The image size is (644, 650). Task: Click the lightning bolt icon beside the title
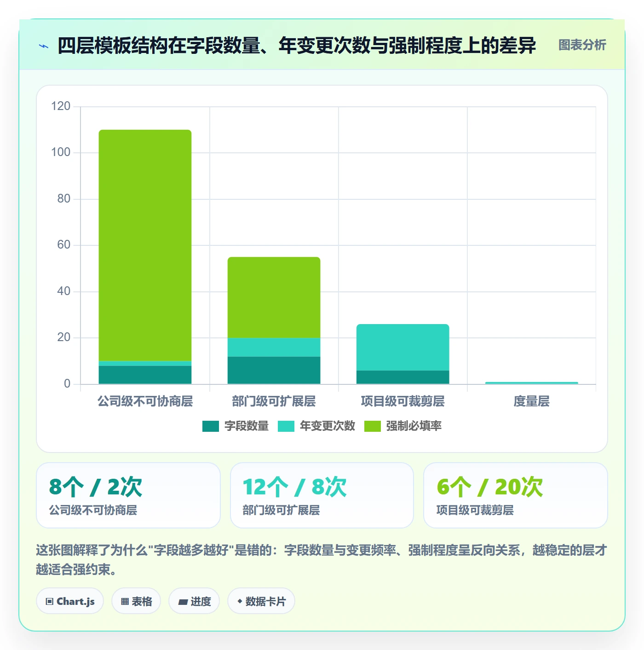[44, 46]
